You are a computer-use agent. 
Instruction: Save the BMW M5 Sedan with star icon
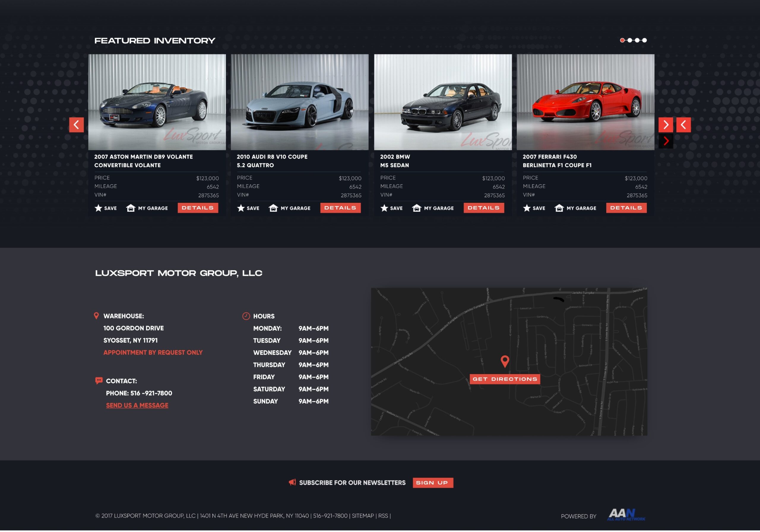click(392, 208)
